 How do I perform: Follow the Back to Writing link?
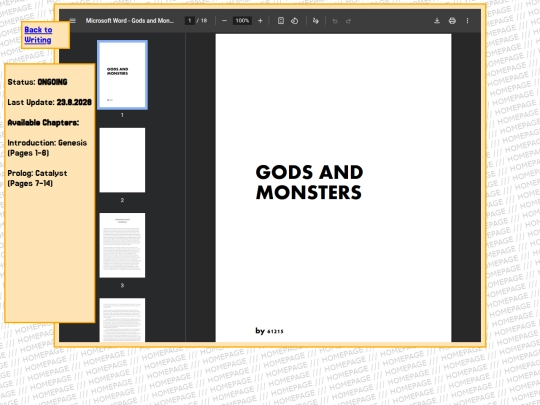[x=38, y=35]
